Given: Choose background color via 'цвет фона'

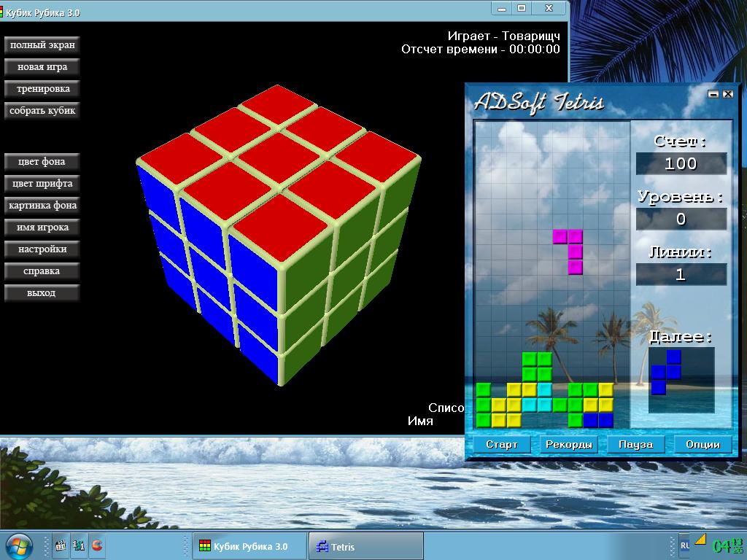Looking at the screenshot, I should tap(42, 162).
